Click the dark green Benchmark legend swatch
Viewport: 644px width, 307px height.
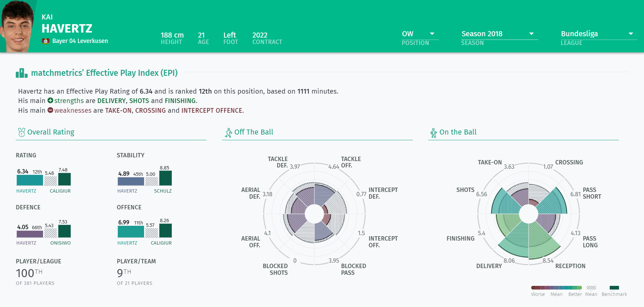coord(614,288)
